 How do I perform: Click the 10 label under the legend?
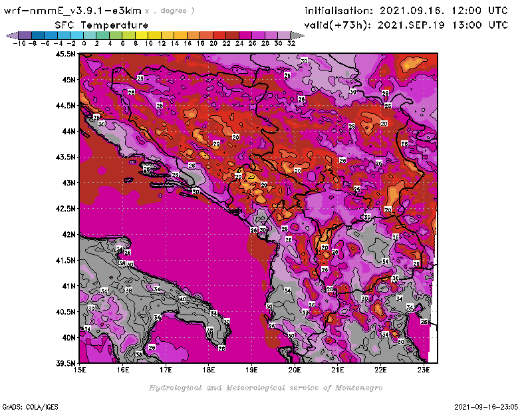click(x=148, y=43)
